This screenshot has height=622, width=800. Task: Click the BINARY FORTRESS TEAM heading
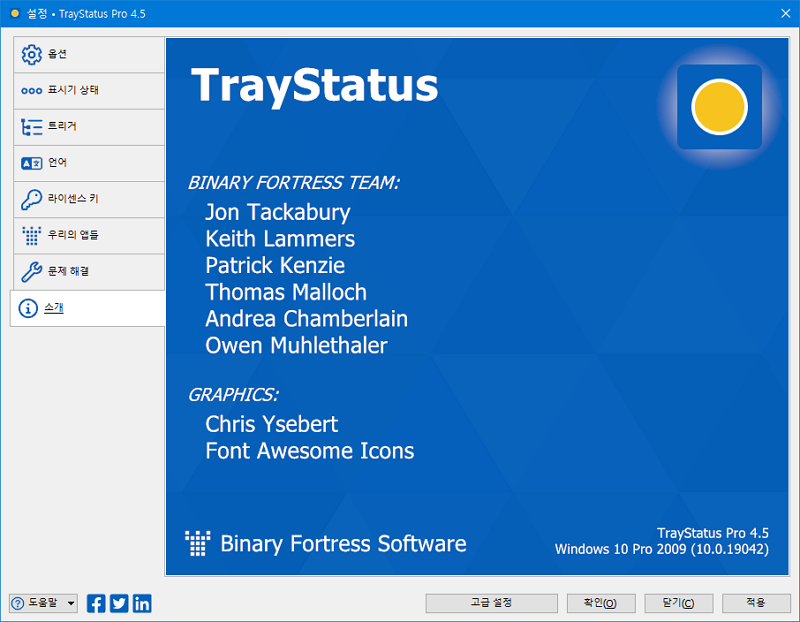(x=294, y=183)
